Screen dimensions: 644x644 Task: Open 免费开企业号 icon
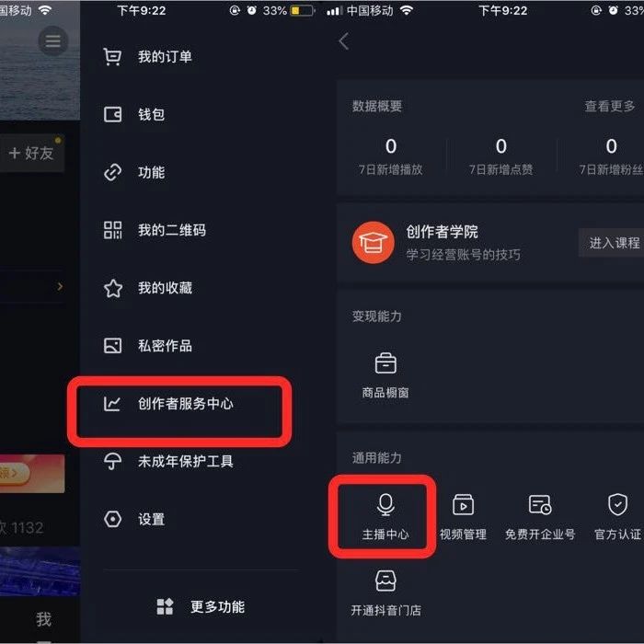[540, 505]
